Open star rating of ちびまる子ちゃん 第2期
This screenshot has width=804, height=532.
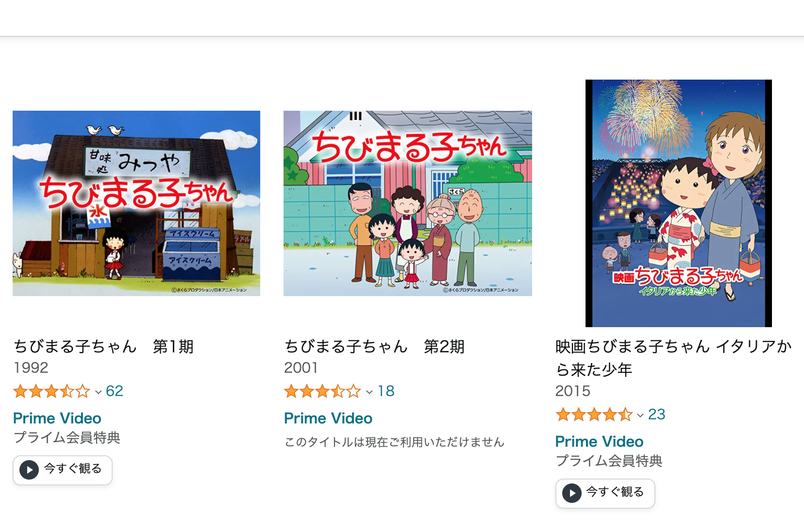(322, 391)
